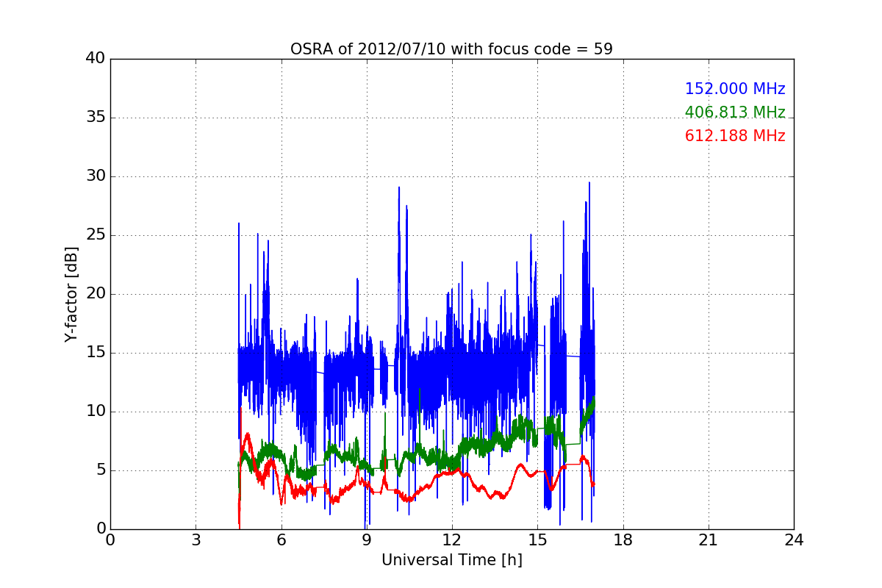The width and height of the screenshot is (882, 588).
Task: Select the red 612.188 MHz legend label
Action: point(735,136)
